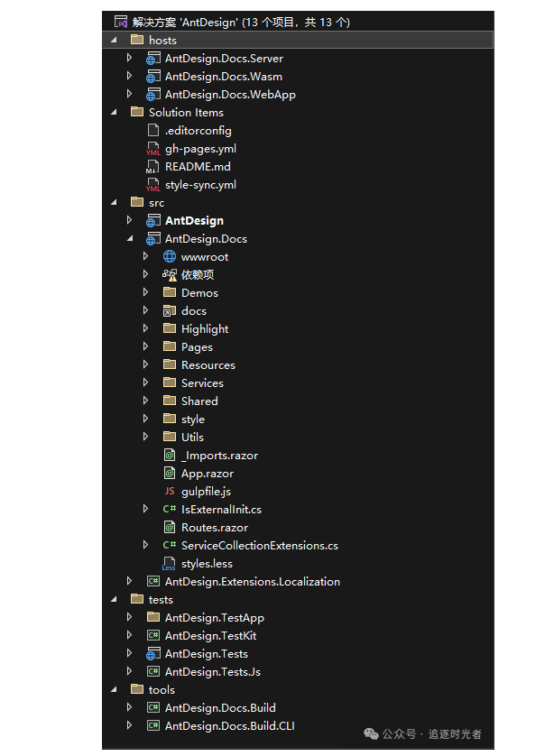Screen dimensions: 545x756
Task: Click the markdown icon beside README.md
Action: click(152, 167)
